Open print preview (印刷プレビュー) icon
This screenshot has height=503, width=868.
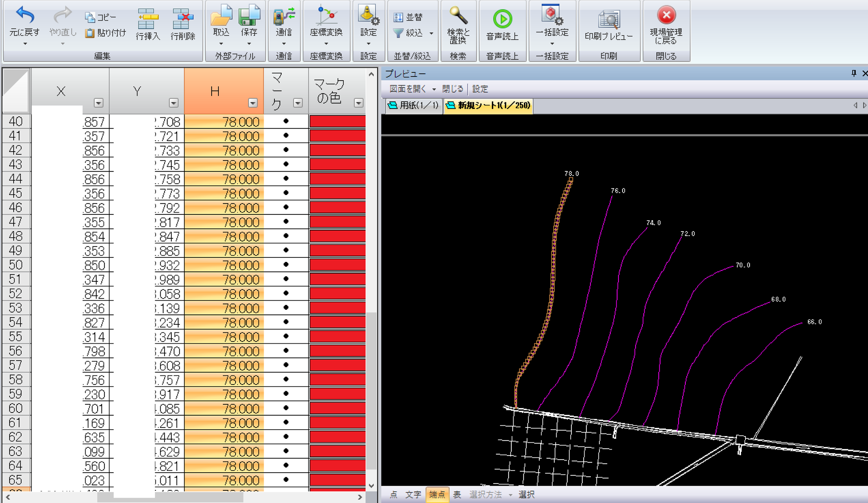[609, 20]
